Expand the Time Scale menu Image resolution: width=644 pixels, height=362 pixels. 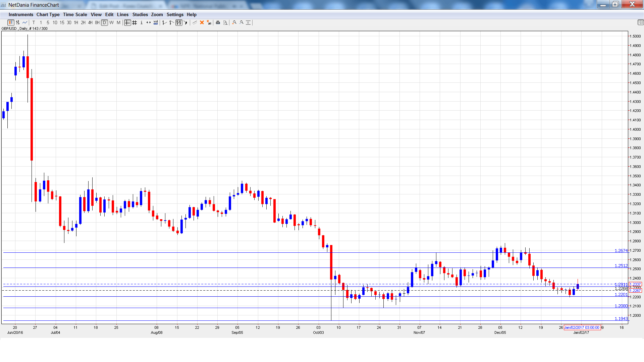[x=75, y=15]
